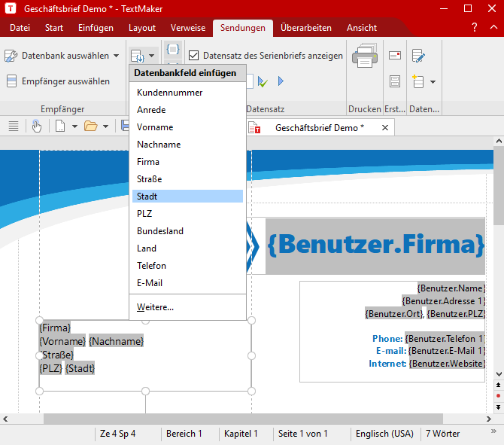504x445 pixels.
Task: Pick PLZ from the field menu
Action: pyautogui.click(x=187, y=214)
